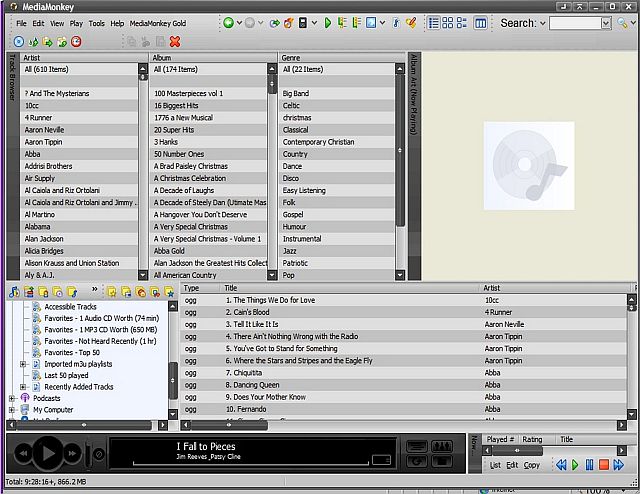640x494 pixels.
Task: Open the Edit menu in menu bar
Action: [x=38, y=23]
